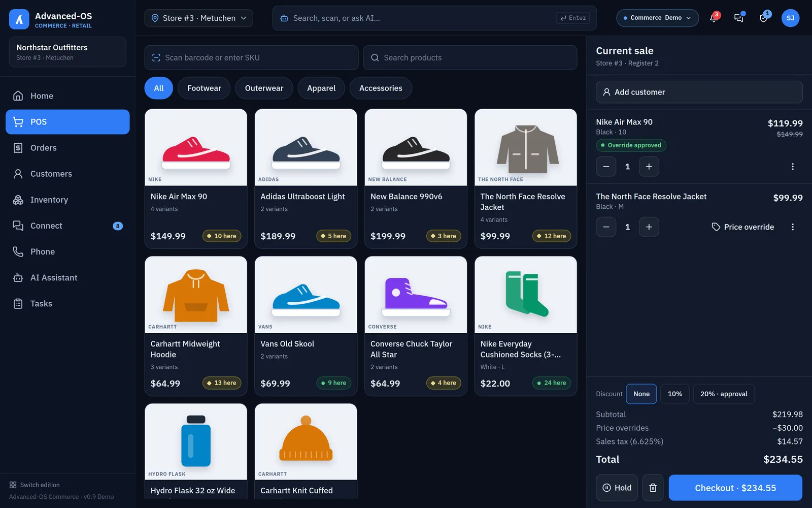Filter by Apparel category
The image size is (812, 508).
(x=321, y=88)
